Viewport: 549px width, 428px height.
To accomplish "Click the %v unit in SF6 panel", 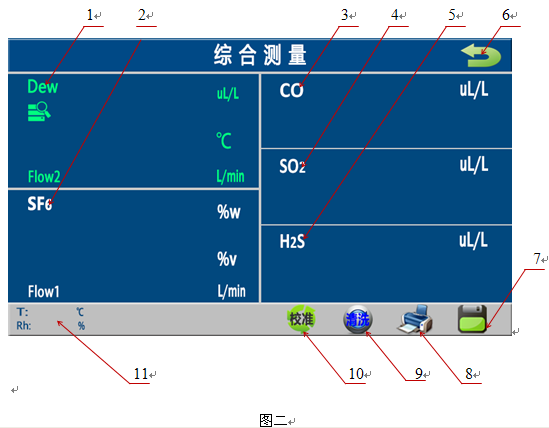I will (227, 259).
